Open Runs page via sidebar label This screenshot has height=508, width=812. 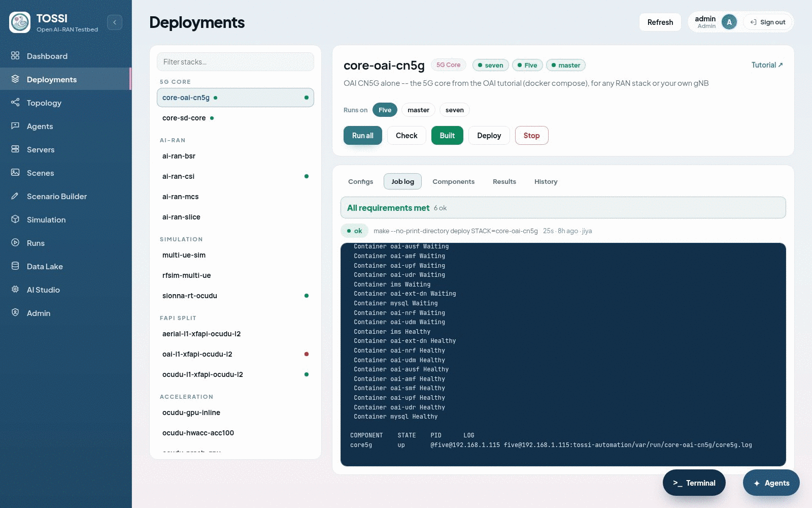(x=36, y=243)
